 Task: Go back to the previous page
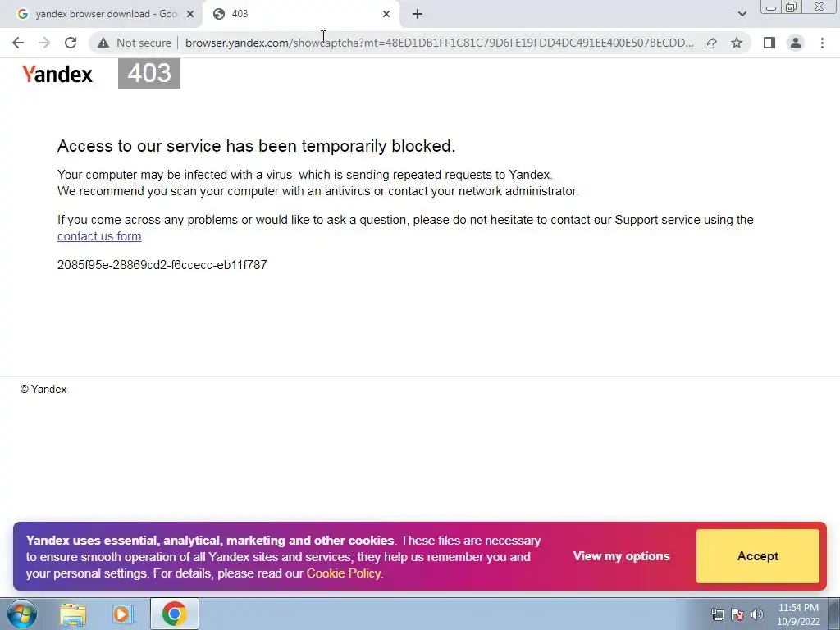(x=18, y=43)
